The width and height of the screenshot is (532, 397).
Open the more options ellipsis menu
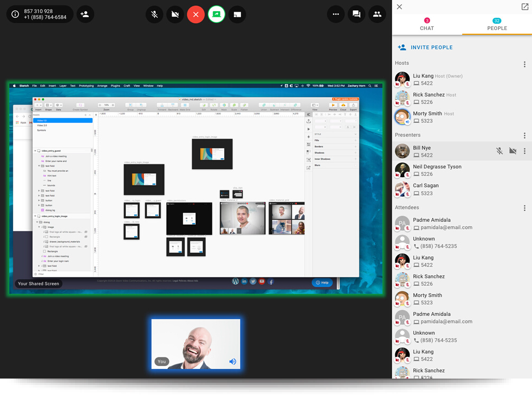pos(336,14)
